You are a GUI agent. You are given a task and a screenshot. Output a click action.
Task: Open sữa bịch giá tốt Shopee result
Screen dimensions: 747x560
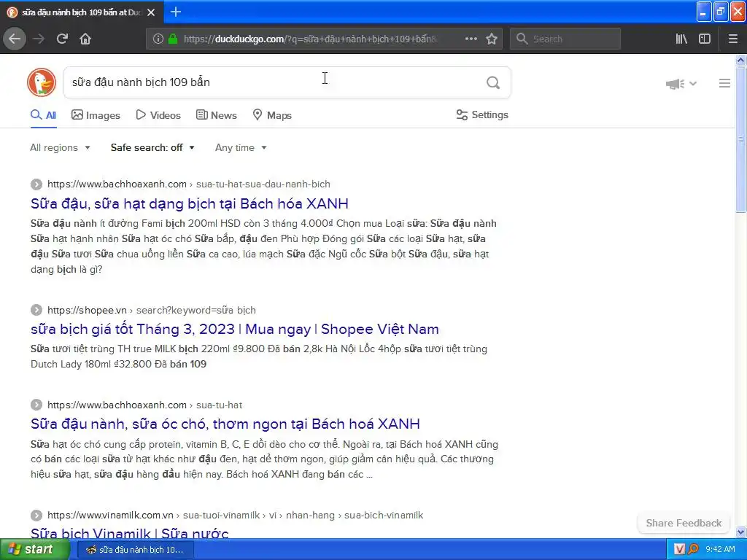(x=235, y=329)
